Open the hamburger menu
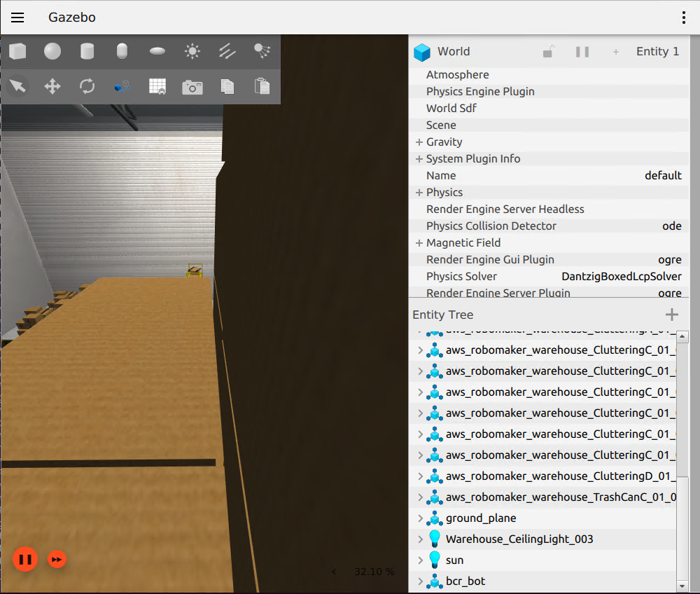The image size is (700, 594). 17,18
